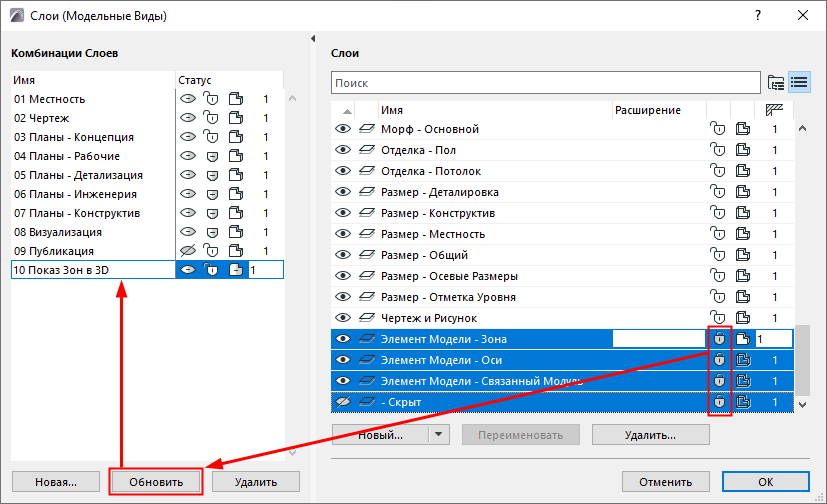Switch to layer folder view icon
Image resolution: width=827 pixels, height=504 pixels.
[x=776, y=83]
